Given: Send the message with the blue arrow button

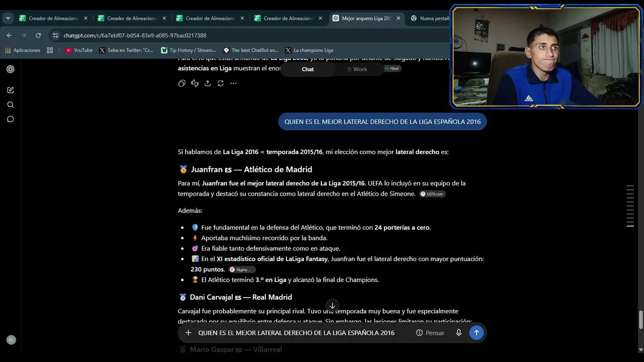Looking at the screenshot, I should pyautogui.click(x=476, y=332).
